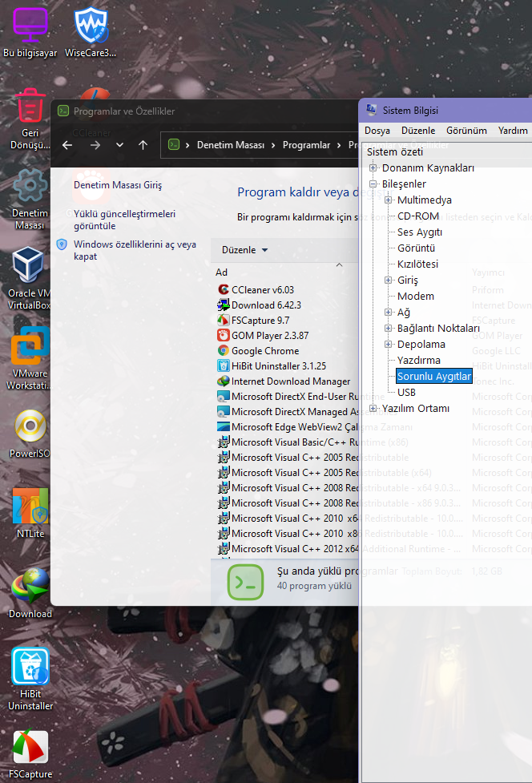Click Denetim Masası breadcrumb in address bar

pos(231,145)
